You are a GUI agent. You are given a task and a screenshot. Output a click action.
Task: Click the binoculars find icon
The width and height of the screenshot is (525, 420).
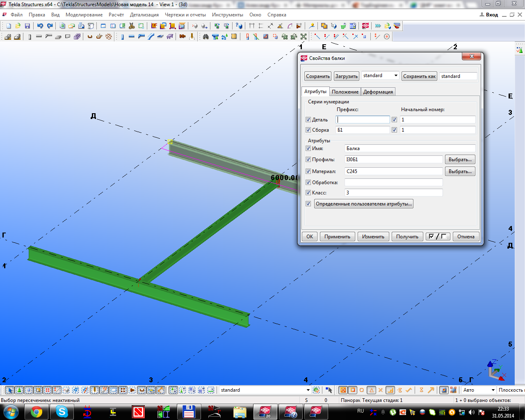[x=205, y=37]
